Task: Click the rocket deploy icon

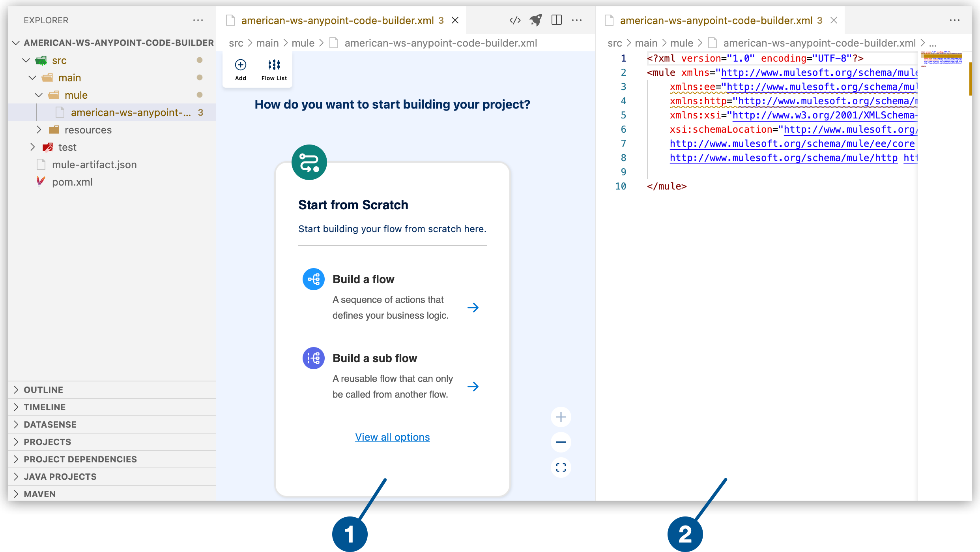Action: 536,20
